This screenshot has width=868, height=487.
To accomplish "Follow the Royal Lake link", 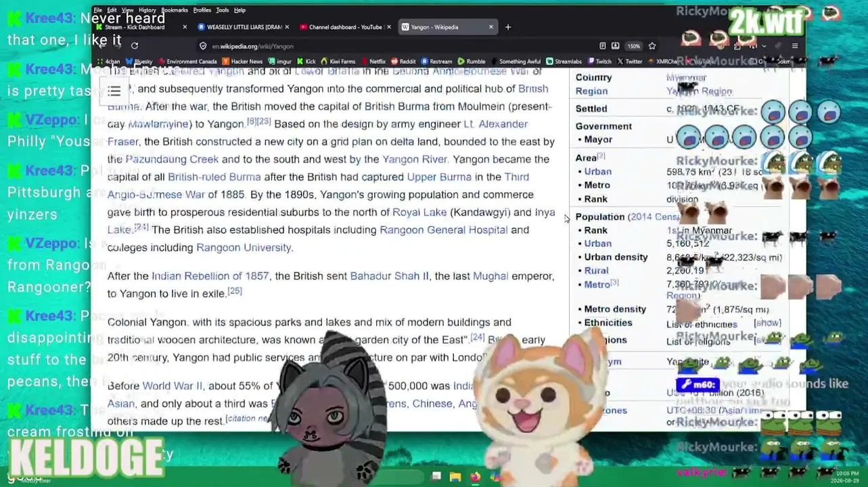I will (419, 212).
